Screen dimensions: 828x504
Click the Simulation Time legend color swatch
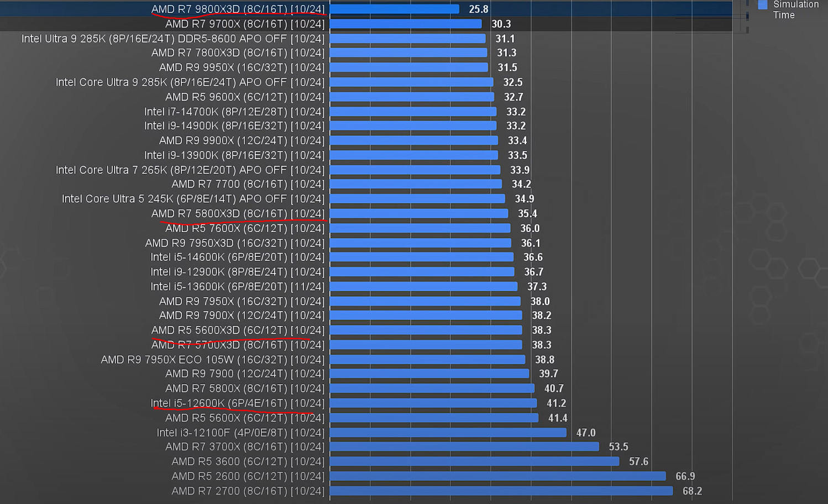pyautogui.click(x=762, y=4)
